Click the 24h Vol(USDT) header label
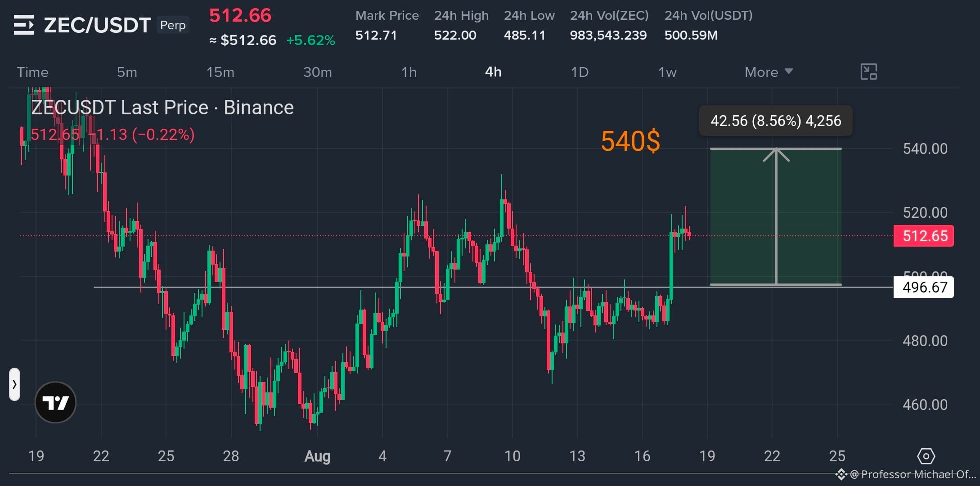This screenshot has height=486, width=980. click(709, 15)
